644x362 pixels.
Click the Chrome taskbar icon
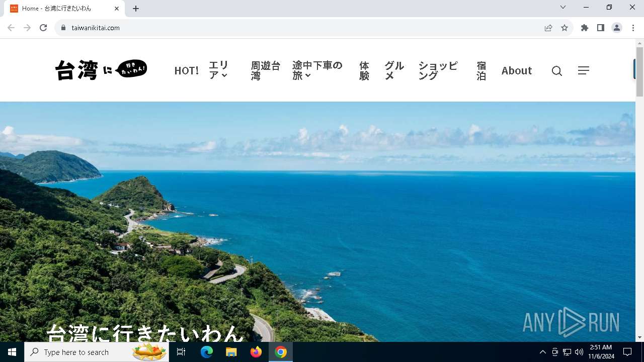(281, 352)
